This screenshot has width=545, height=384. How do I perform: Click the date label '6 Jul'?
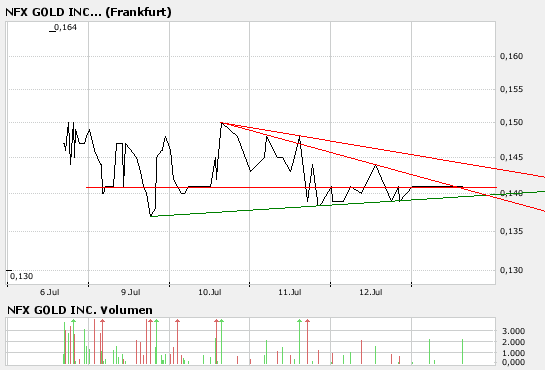tap(49, 292)
